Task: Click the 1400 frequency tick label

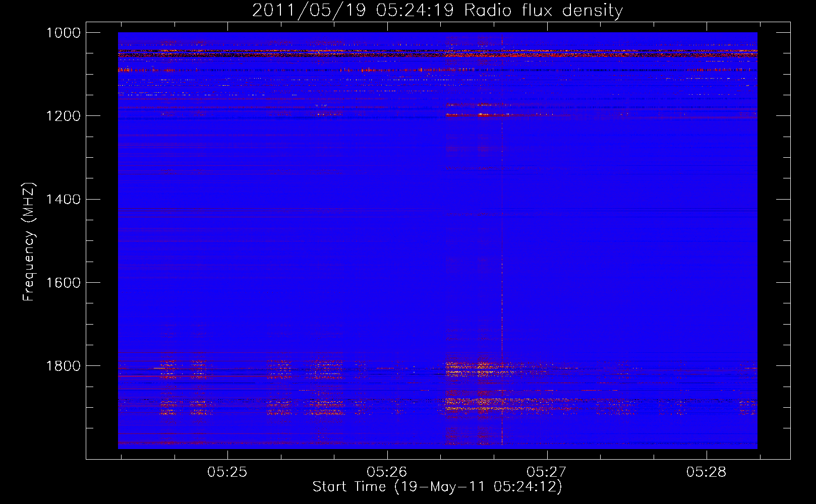Action: (x=64, y=199)
